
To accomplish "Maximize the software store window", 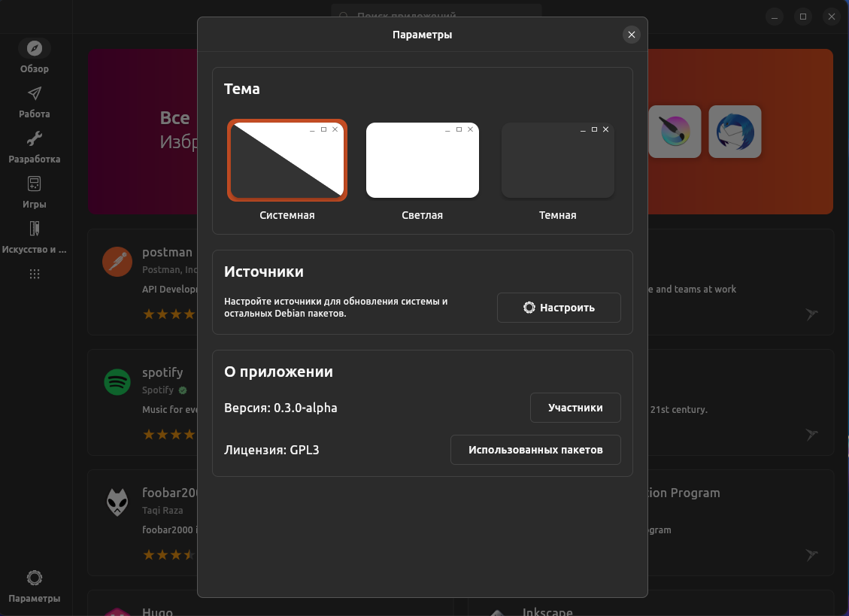I will [x=803, y=17].
